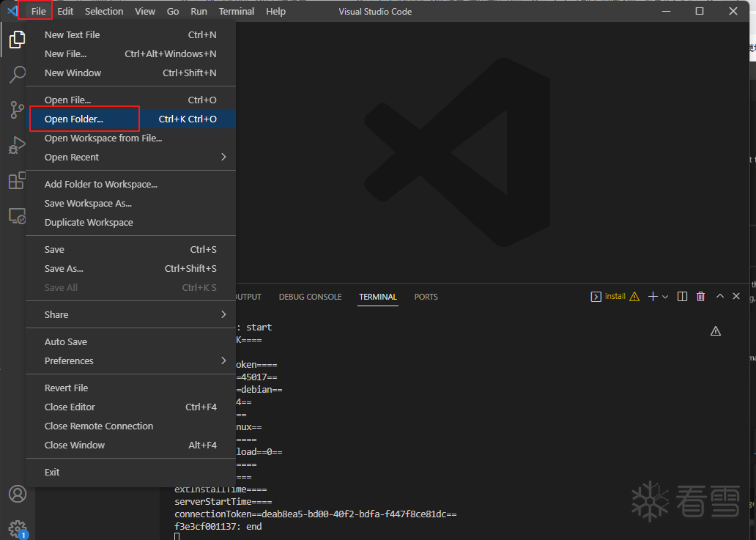Create a new terminal with plus icon
The image size is (756, 540).
(653, 297)
